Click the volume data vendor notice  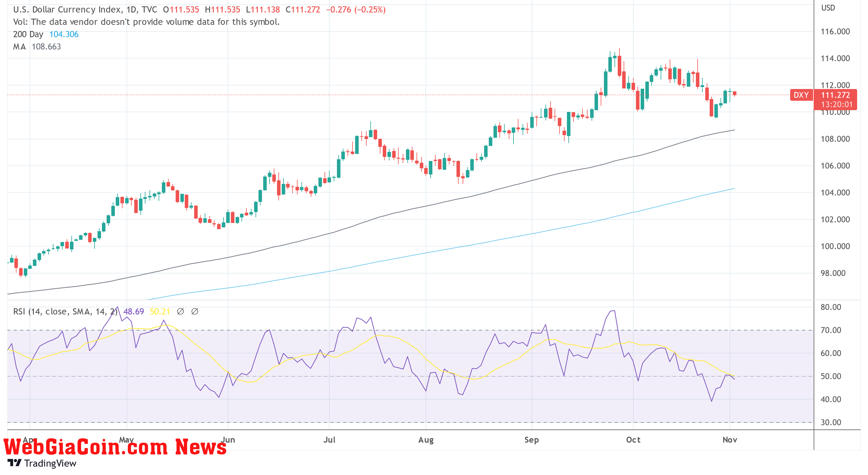[x=146, y=22]
